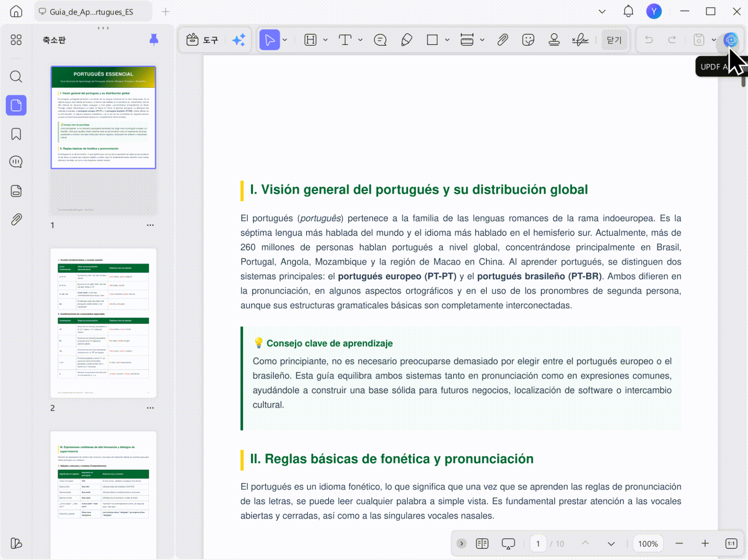Open the sticker tool
748x560 pixels.
click(x=529, y=40)
